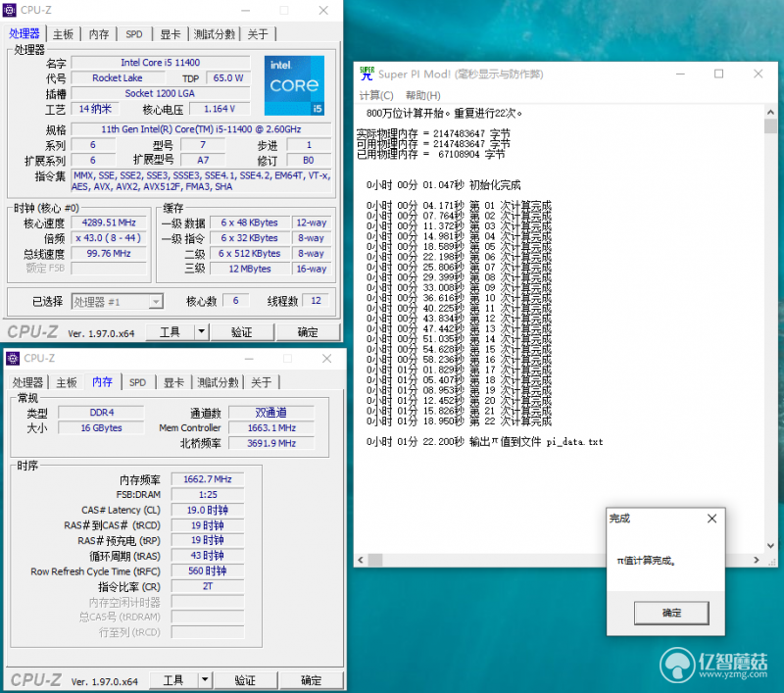Click 确定 button in bottom CPU-Z window
Viewport: 784px width, 693px height.
pyautogui.click(x=311, y=680)
